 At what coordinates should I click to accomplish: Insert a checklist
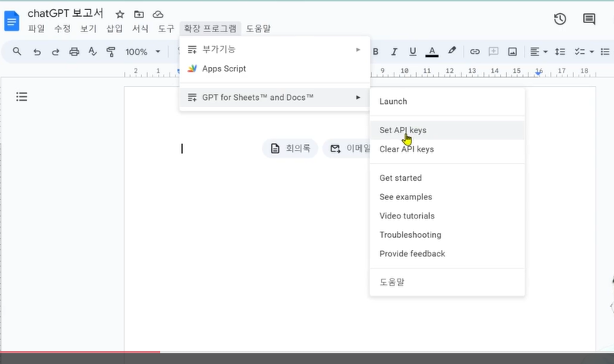(x=579, y=52)
